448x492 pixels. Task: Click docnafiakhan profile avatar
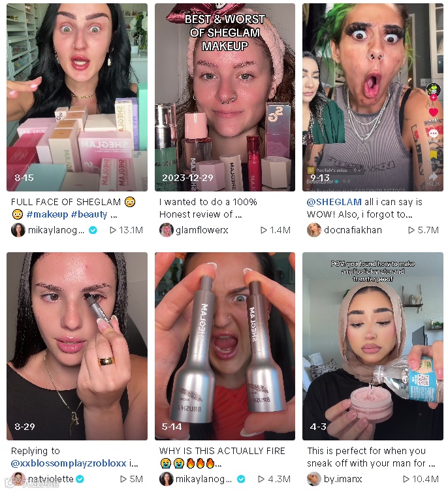coord(314,230)
